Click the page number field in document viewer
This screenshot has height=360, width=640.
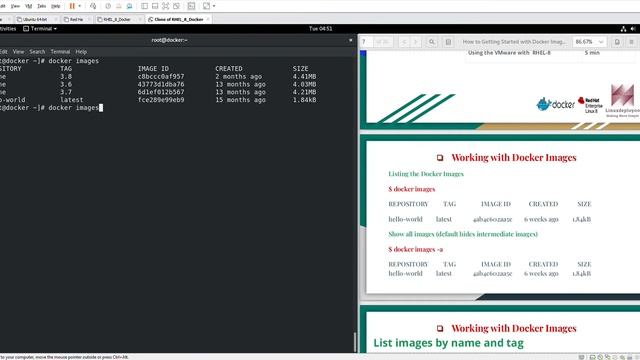(366, 42)
